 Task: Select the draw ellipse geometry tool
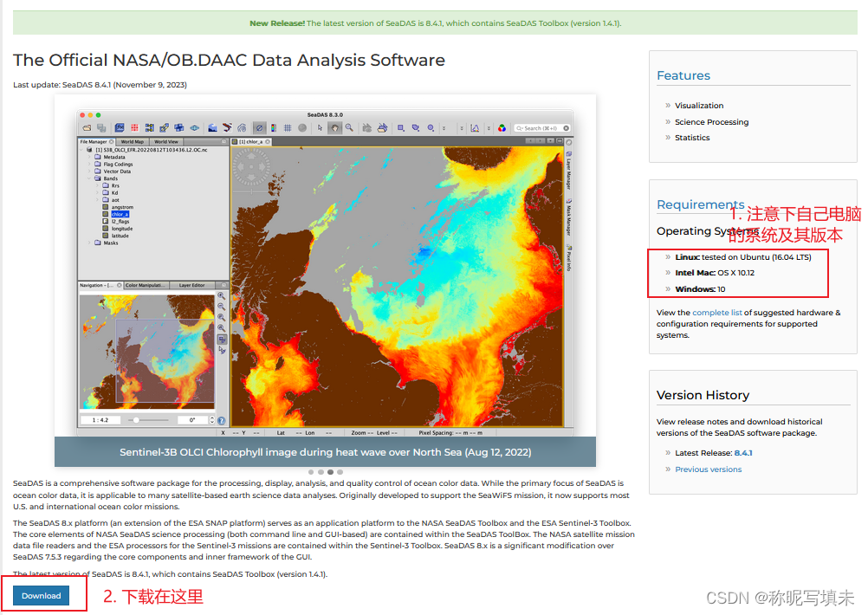point(431,128)
